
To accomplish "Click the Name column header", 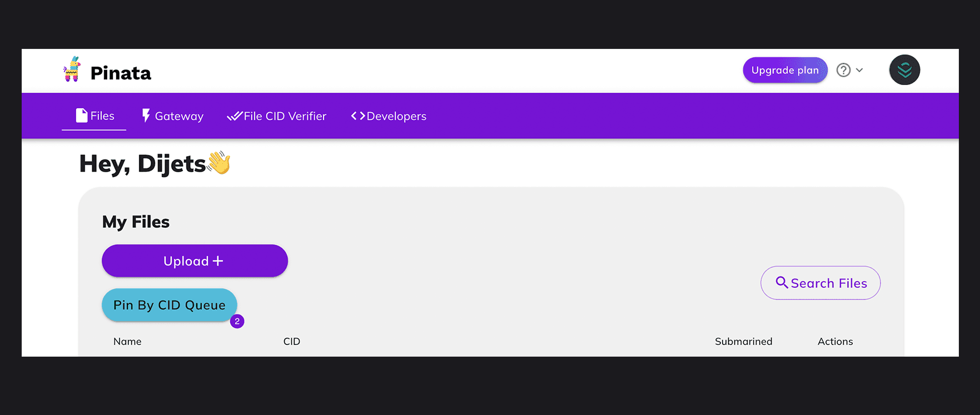I will [127, 342].
